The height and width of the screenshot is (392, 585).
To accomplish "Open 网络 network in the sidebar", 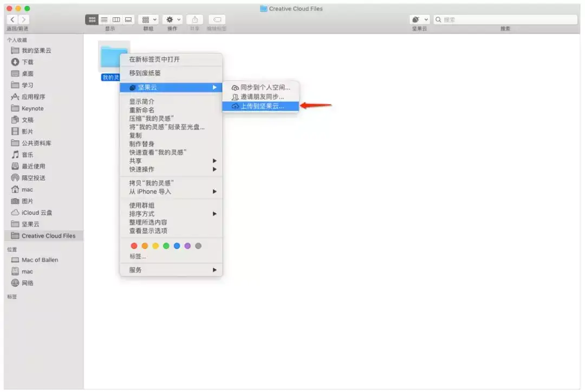I will 44,283.
